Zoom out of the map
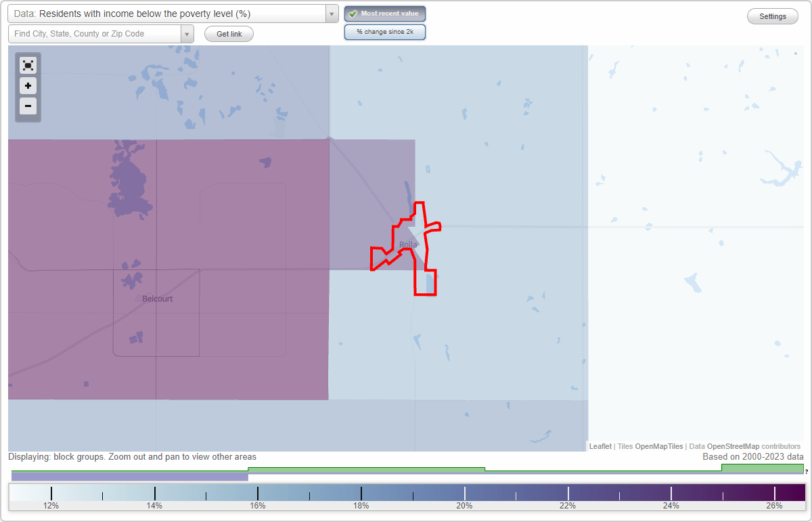 [28, 106]
